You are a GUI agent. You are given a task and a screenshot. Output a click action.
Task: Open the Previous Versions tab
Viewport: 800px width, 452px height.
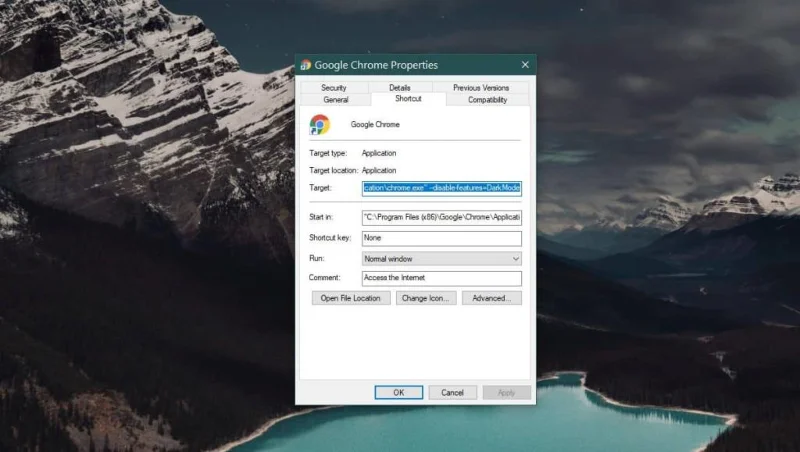(481, 87)
